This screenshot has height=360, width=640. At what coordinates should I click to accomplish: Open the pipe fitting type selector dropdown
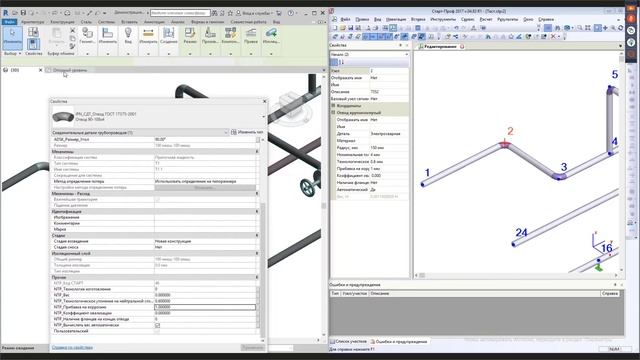pyautogui.click(x=263, y=117)
